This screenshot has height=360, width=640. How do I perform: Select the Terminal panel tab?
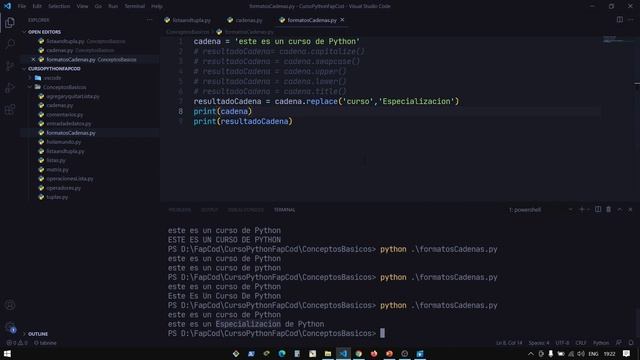pos(284,210)
